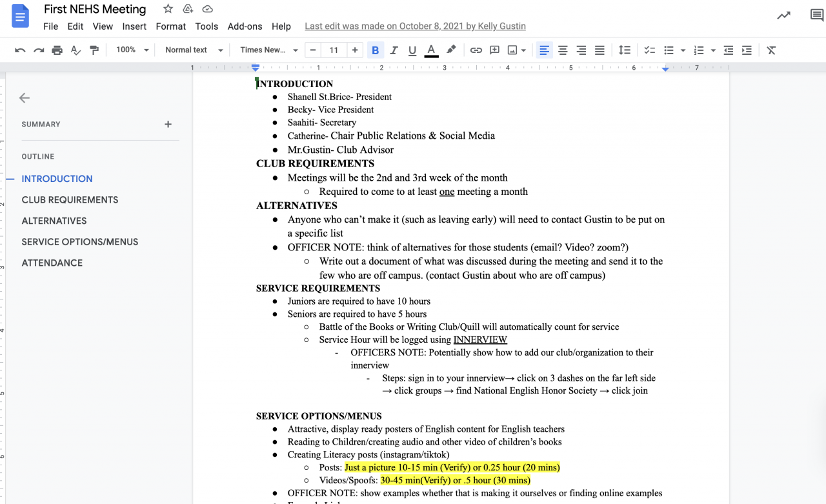Open the last edit history link
Screen dimensions: 826x504
415,26
